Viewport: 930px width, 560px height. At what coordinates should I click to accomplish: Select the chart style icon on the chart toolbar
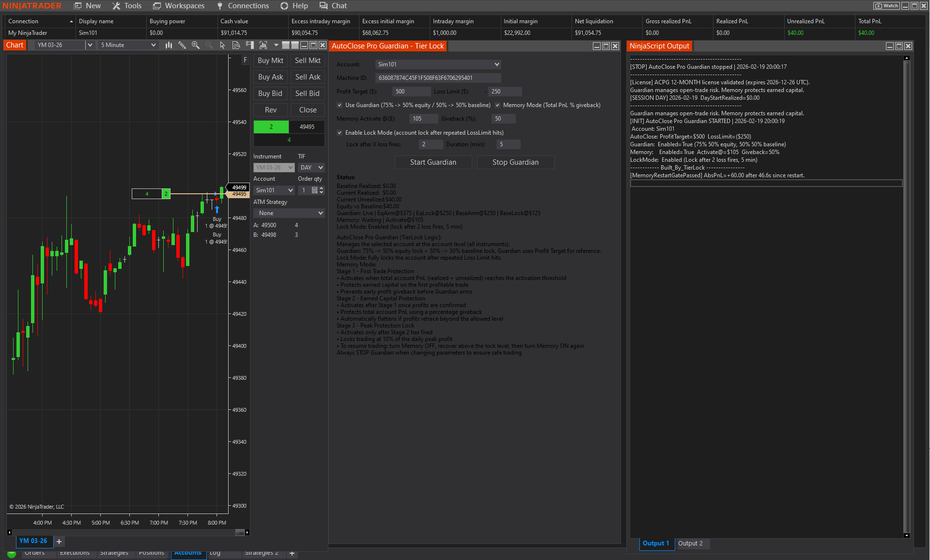[168, 45]
